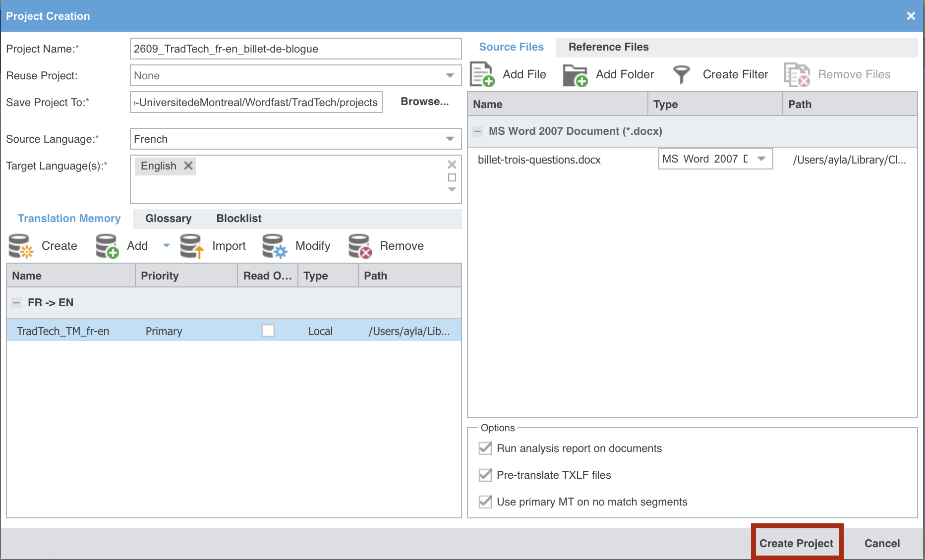
Task: Close the Project Creation dialog
Action: (x=911, y=16)
